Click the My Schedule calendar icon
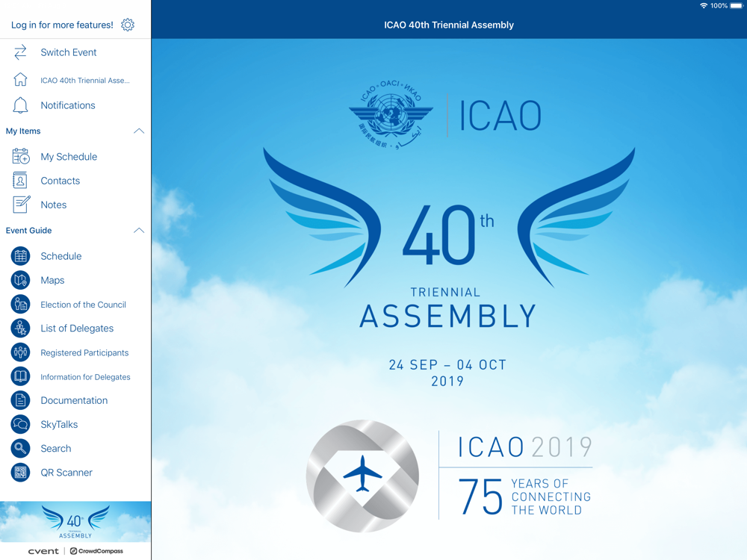The width and height of the screenshot is (747, 560). tap(20, 157)
